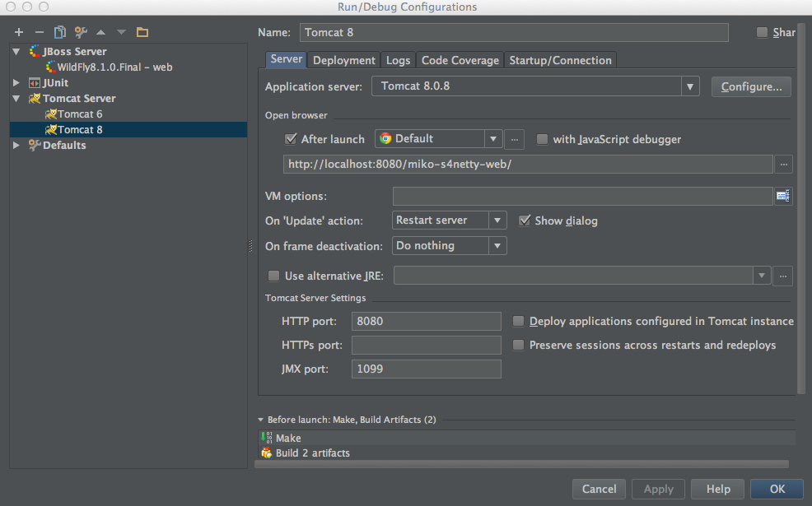This screenshot has width=812, height=506.
Task: Click the Tomcat Server cat icon
Action: [35, 98]
